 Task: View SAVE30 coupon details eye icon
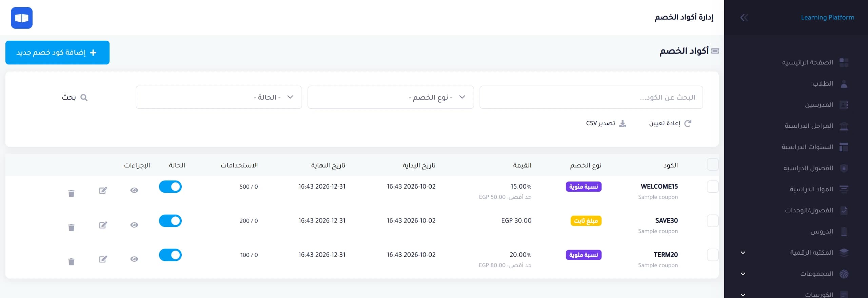tap(134, 225)
